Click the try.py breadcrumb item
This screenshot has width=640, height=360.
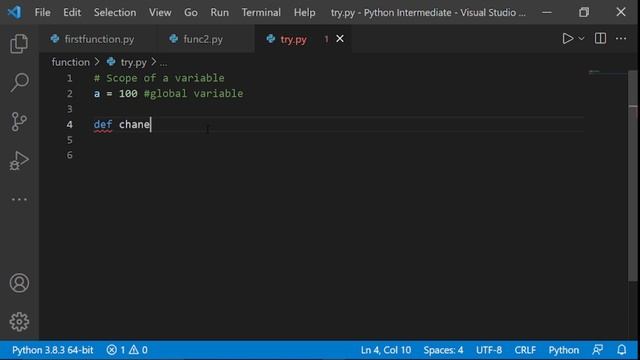[x=133, y=62]
